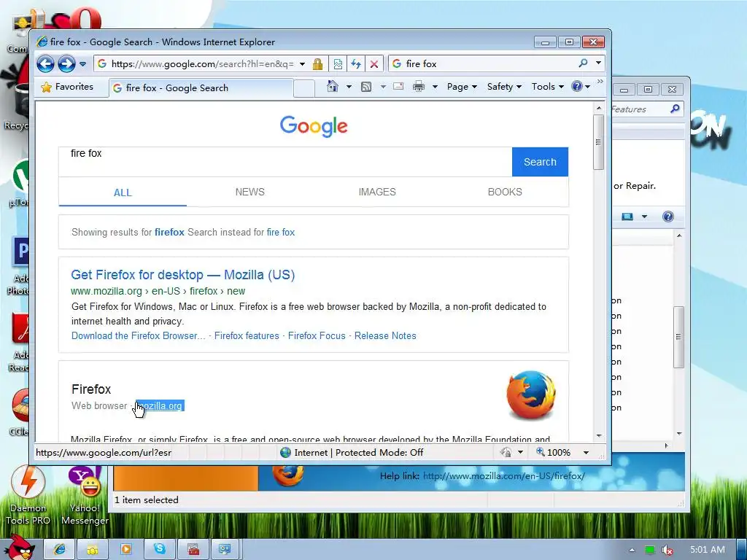Print the page with the printer icon
Screen dimensions: 747x560
click(418, 87)
